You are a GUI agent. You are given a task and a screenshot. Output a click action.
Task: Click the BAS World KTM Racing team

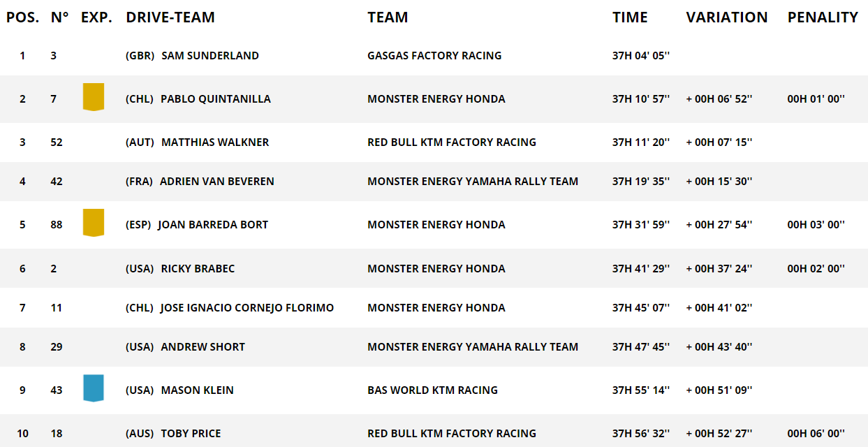point(432,390)
